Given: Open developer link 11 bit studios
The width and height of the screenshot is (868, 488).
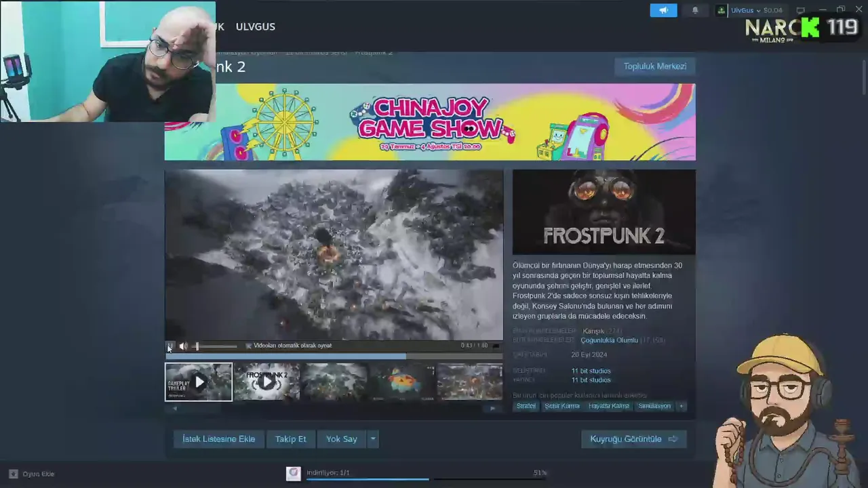Looking at the screenshot, I should pos(591,371).
